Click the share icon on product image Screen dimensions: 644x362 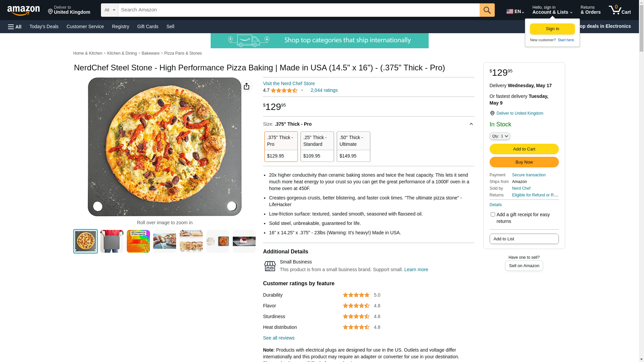pyautogui.click(x=247, y=86)
